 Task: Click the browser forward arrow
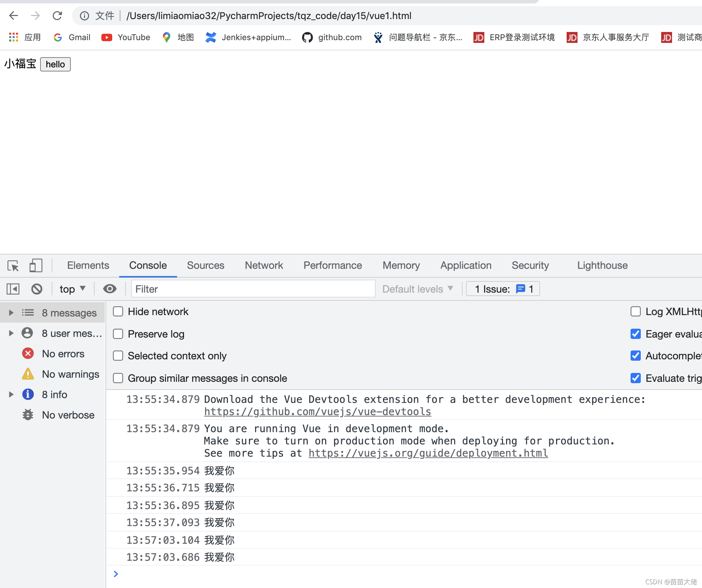point(35,16)
